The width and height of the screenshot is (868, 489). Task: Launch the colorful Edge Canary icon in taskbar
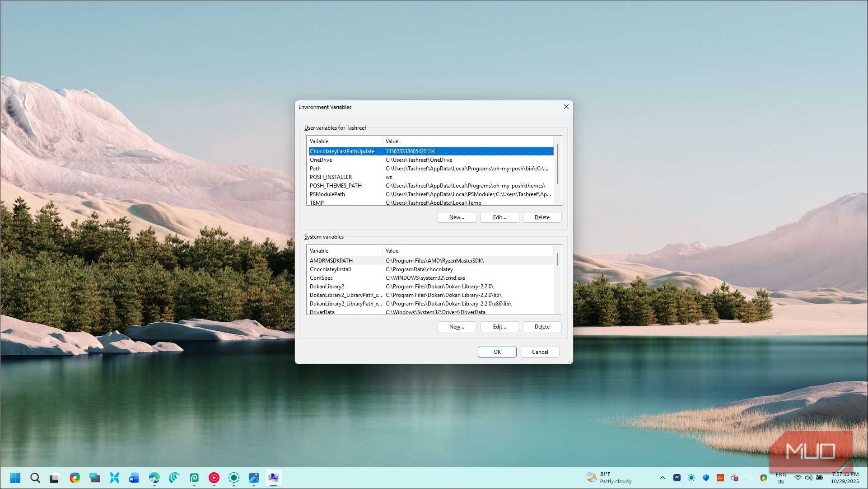[75, 478]
